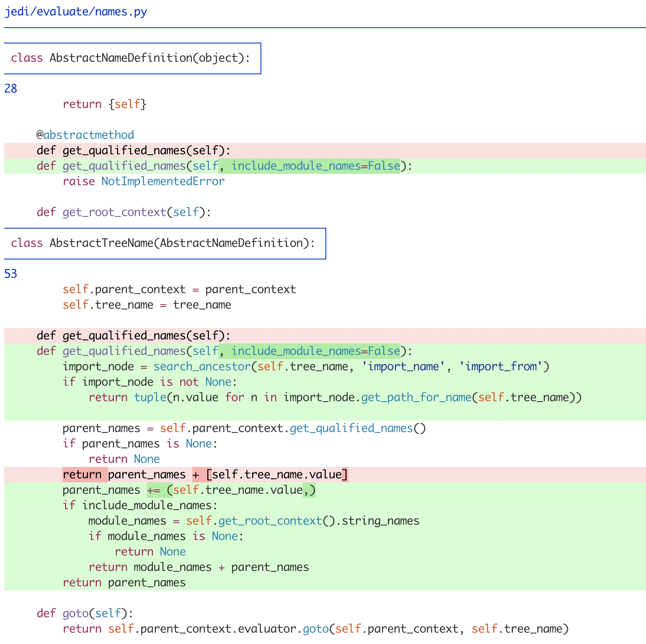
Task: Click def goto(self) method definition
Action: click(x=85, y=613)
